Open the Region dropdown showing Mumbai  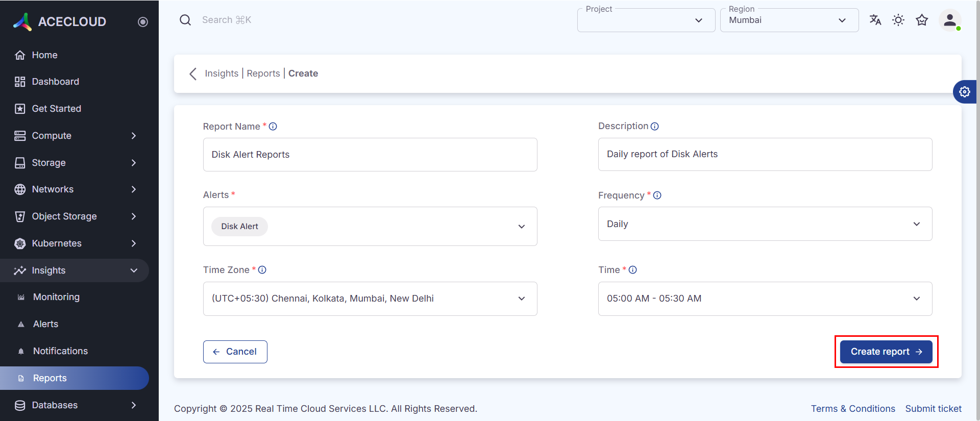789,20
